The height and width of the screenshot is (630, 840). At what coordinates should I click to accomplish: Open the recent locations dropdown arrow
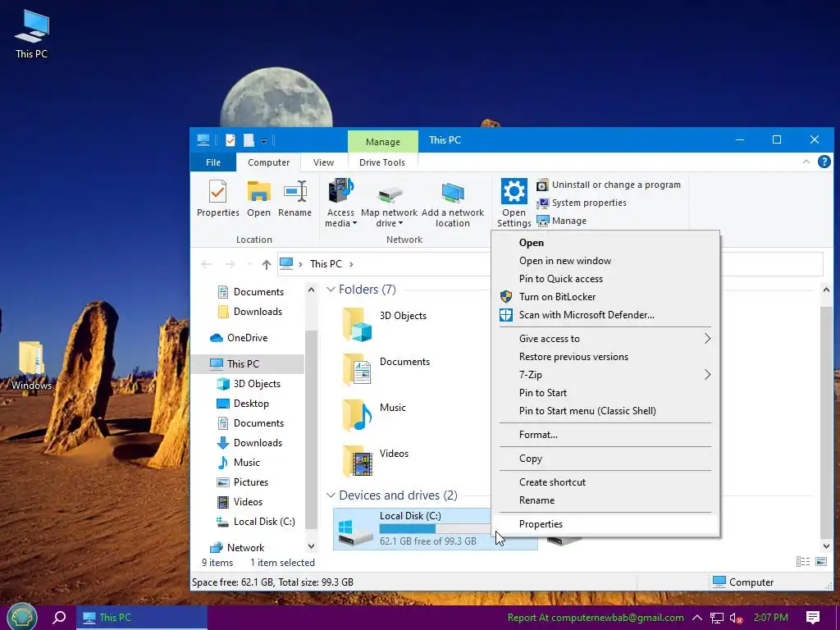(249, 264)
